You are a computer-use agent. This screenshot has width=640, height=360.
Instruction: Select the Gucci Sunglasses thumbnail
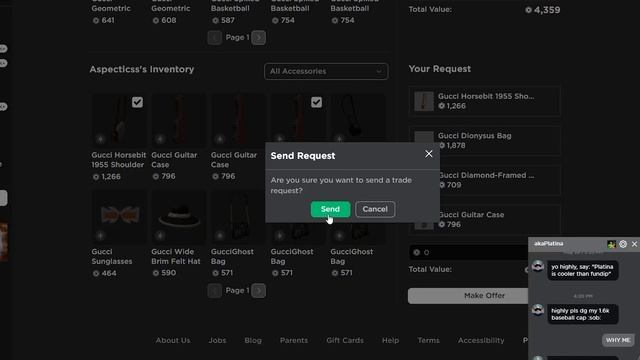[119, 216]
